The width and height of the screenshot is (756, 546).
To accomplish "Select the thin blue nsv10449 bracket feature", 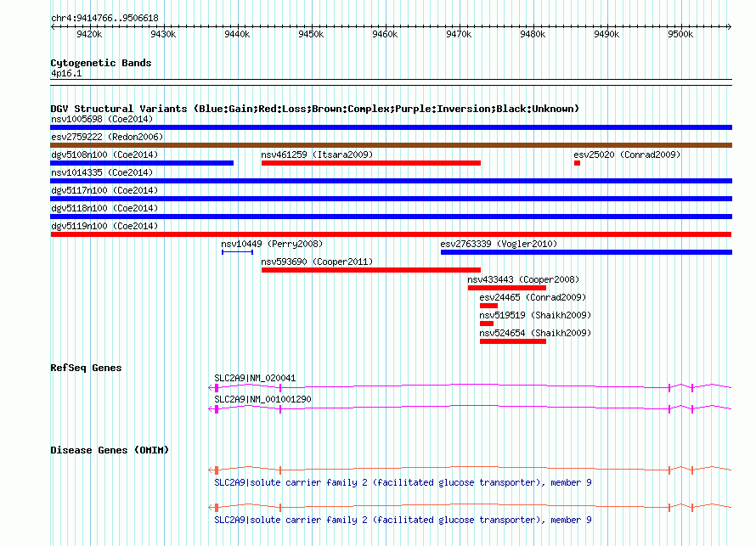I will tap(237, 252).
